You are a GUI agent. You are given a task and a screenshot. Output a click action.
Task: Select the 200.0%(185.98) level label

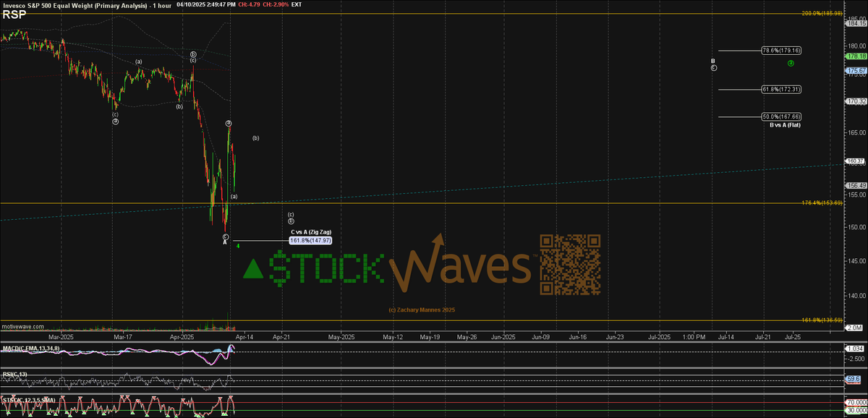click(x=822, y=13)
